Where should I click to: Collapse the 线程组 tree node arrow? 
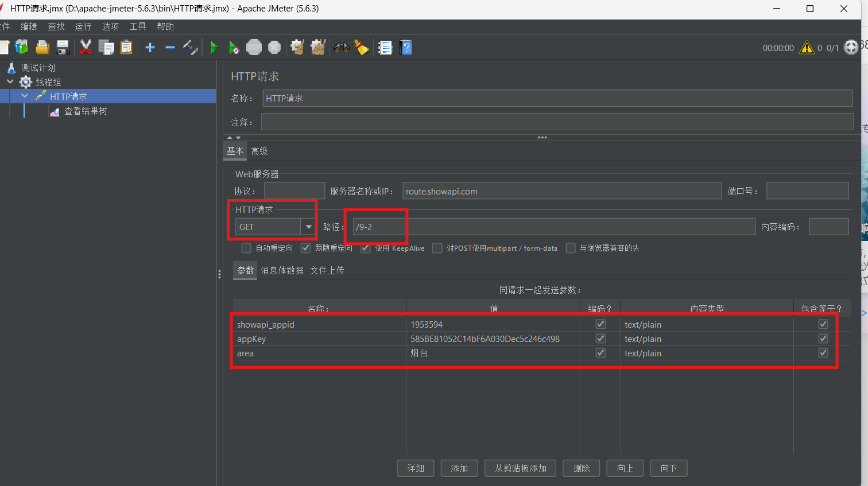10,81
